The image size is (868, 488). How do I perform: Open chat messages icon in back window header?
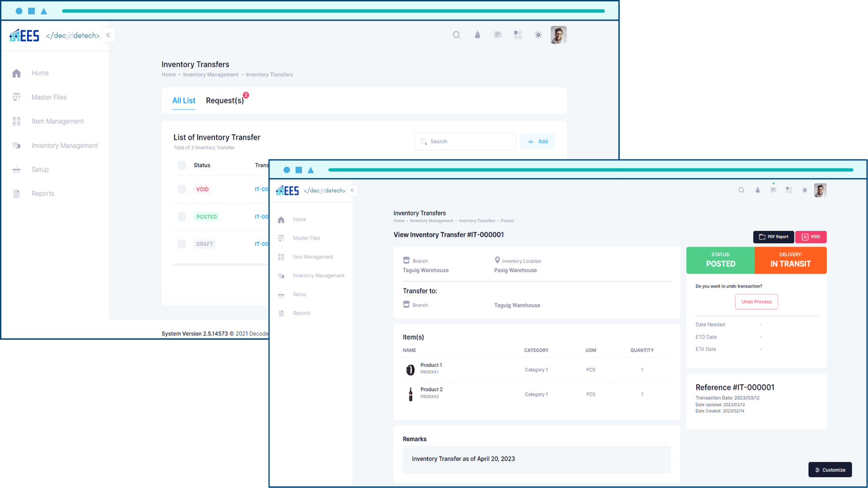pyautogui.click(x=498, y=35)
